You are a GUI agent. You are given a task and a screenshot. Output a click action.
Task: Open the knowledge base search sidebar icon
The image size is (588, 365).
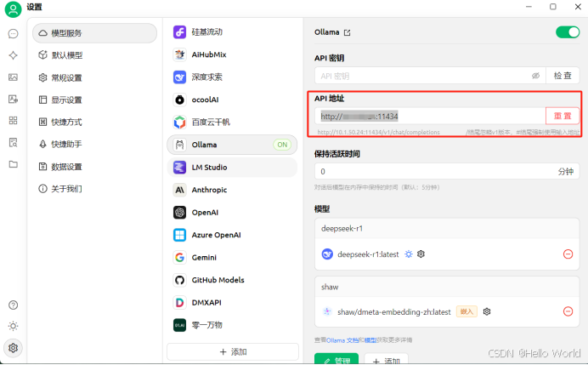tap(13, 143)
